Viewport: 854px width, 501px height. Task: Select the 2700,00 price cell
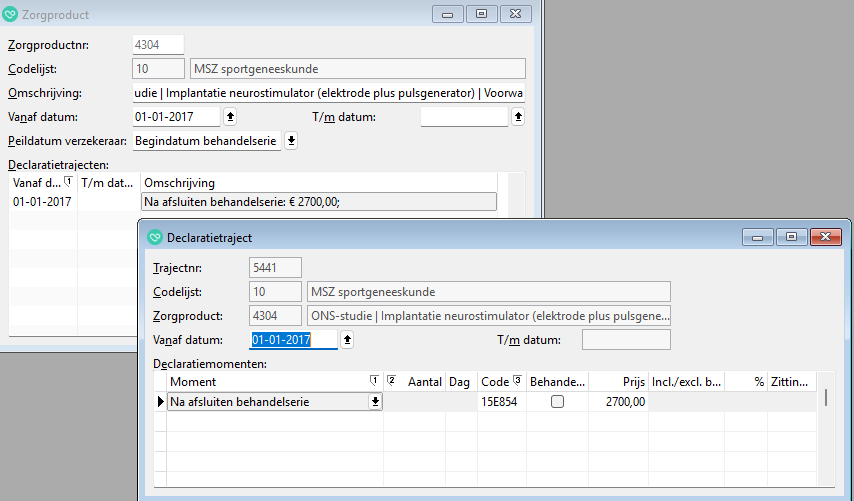coord(619,402)
